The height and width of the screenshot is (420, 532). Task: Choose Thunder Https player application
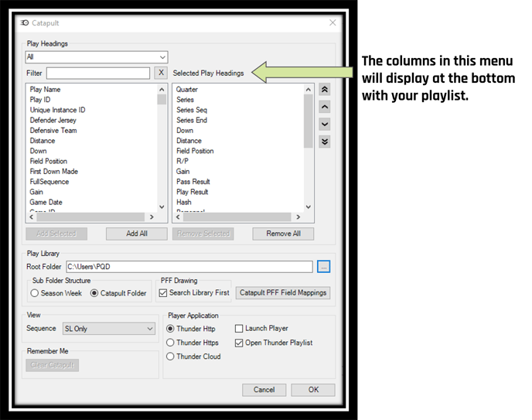point(193,343)
